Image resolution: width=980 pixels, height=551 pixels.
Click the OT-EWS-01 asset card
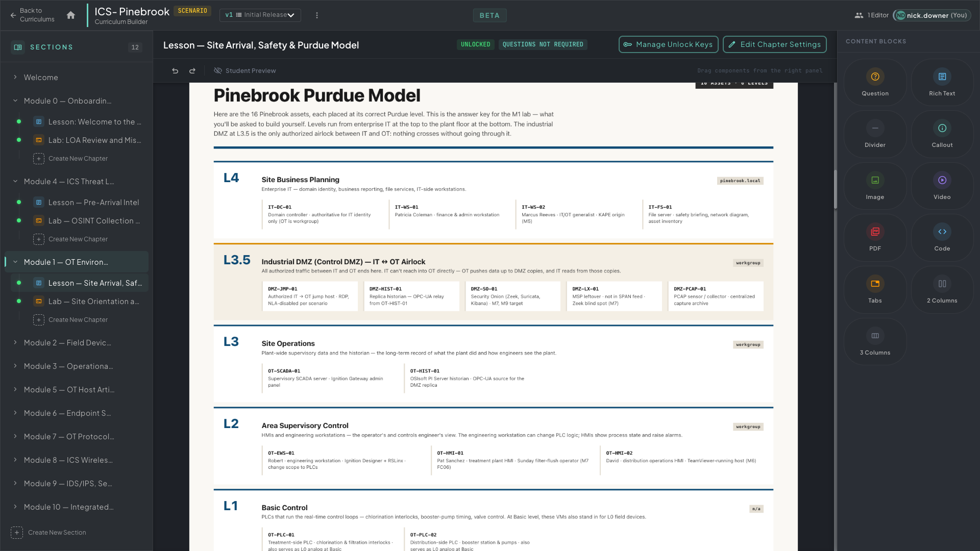[345, 460]
